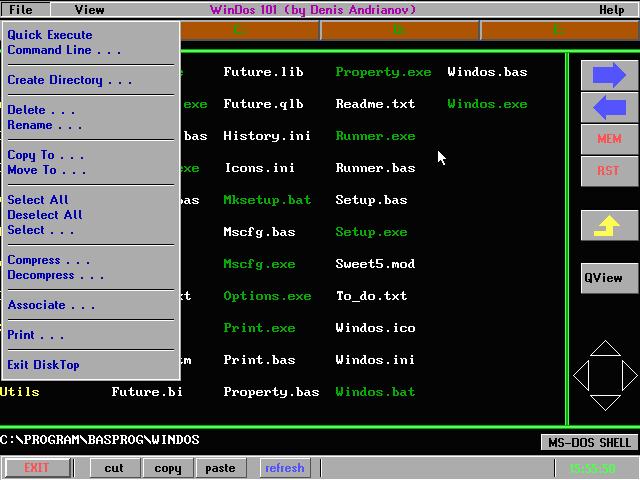The width and height of the screenshot is (640, 480).
Task: Click the refresh button
Action: (x=284, y=468)
